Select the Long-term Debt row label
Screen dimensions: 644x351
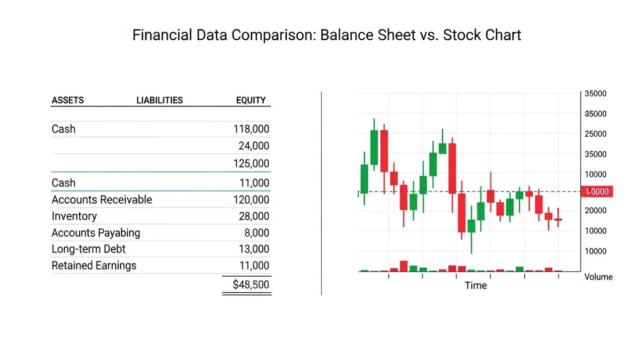(x=89, y=249)
